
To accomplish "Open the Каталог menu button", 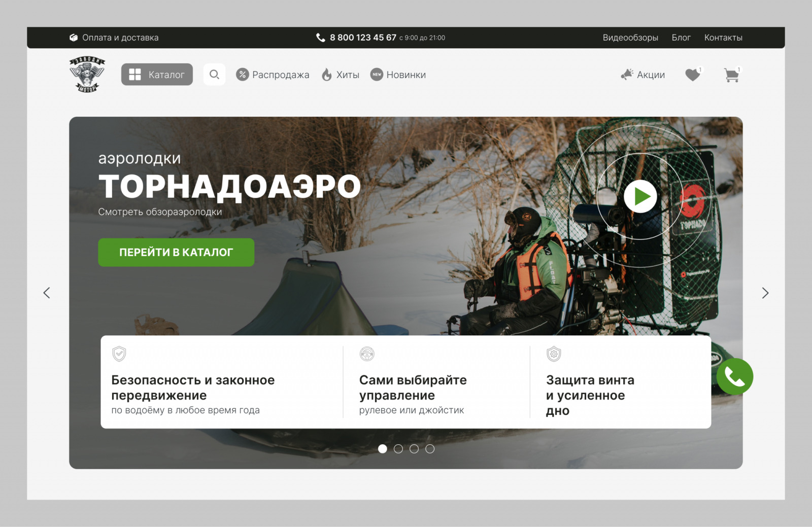I will point(157,75).
